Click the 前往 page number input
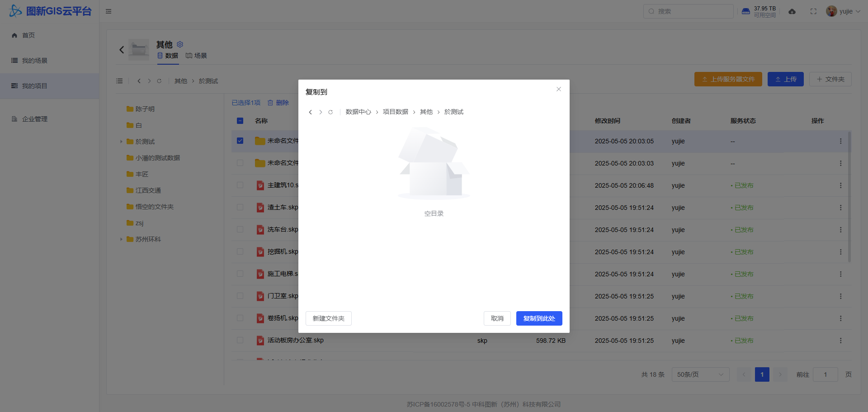Viewport: 868px width, 412px height. pyautogui.click(x=826, y=374)
